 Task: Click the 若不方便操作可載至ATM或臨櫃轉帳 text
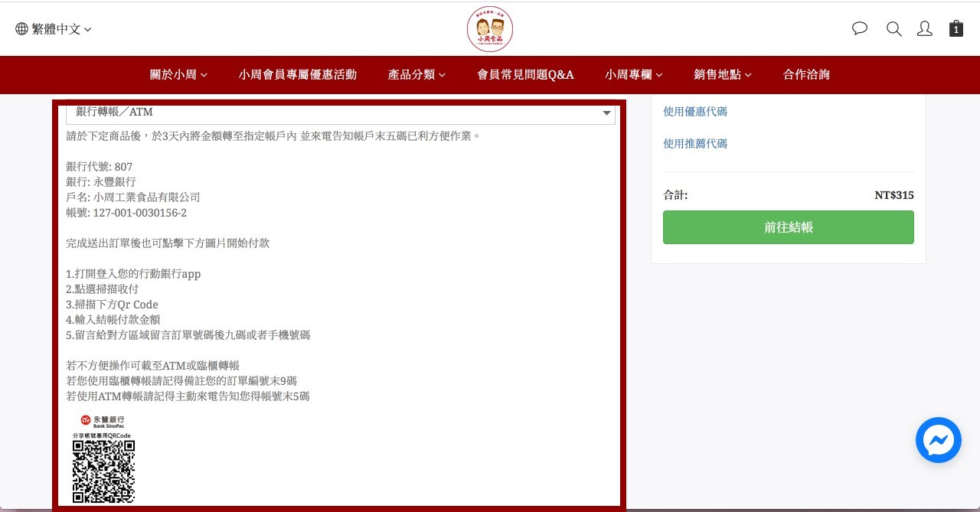click(153, 366)
